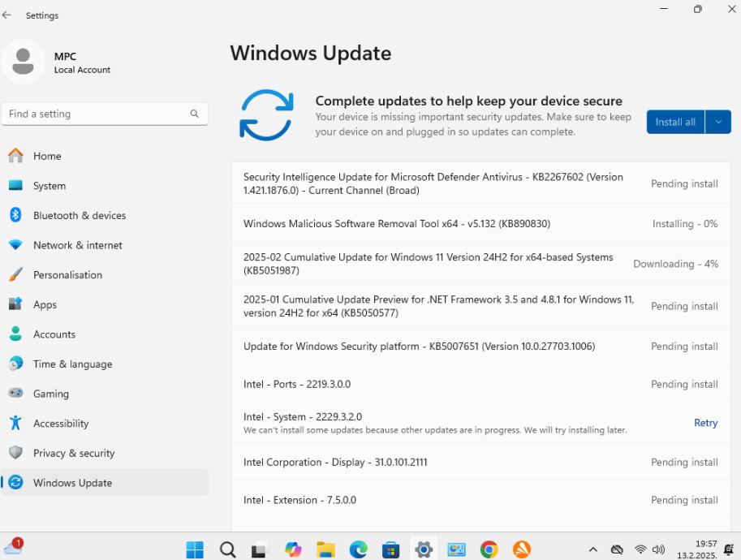Open File Explorer from the taskbar
741x560 pixels.
click(325, 549)
